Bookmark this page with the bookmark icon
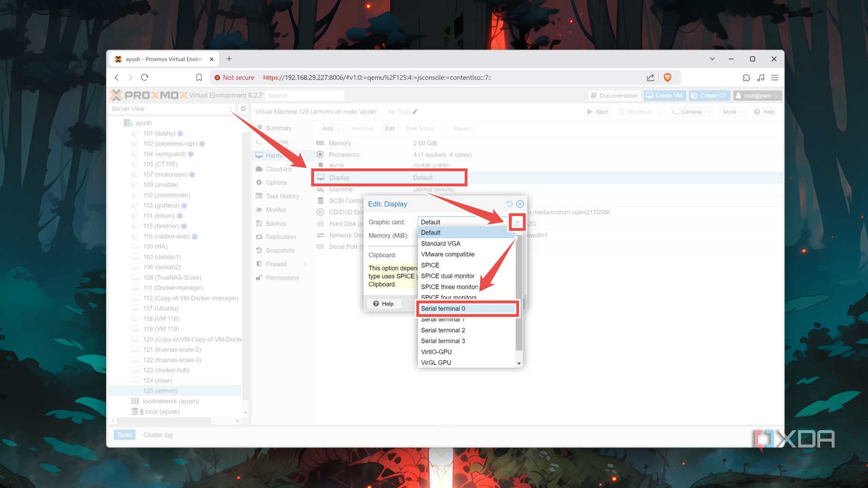Image resolution: width=868 pixels, height=488 pixels. pyautogui.click(x=199, y=77)
